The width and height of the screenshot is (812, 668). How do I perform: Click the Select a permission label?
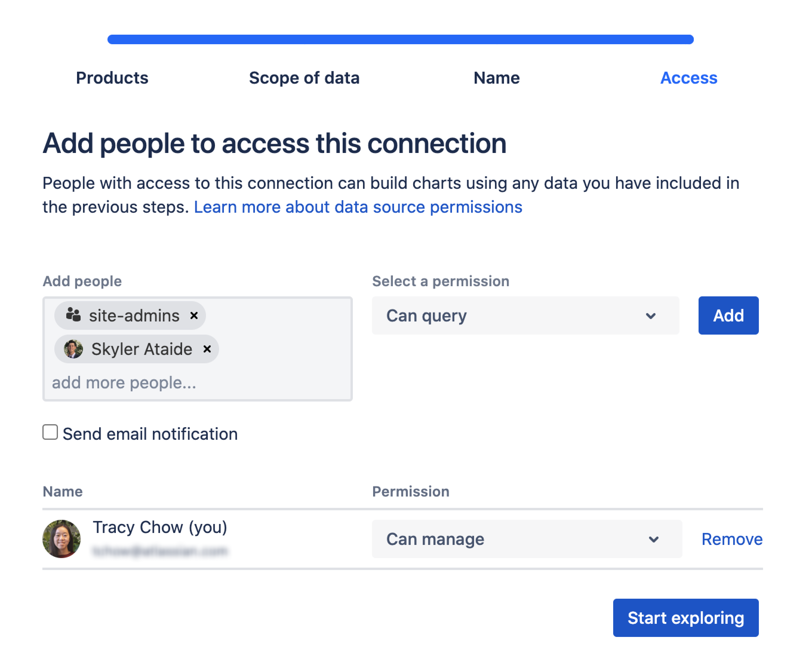point(441,282)
